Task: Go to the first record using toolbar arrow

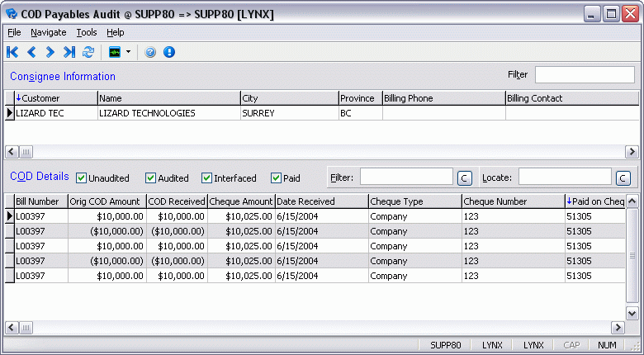Action: pos(12,52)
